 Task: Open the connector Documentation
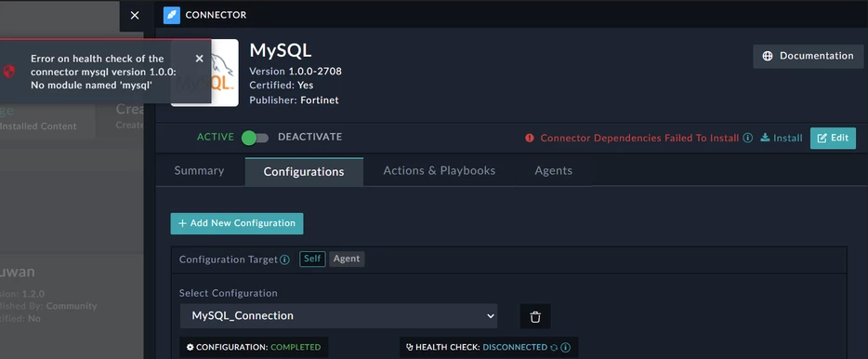809,56
